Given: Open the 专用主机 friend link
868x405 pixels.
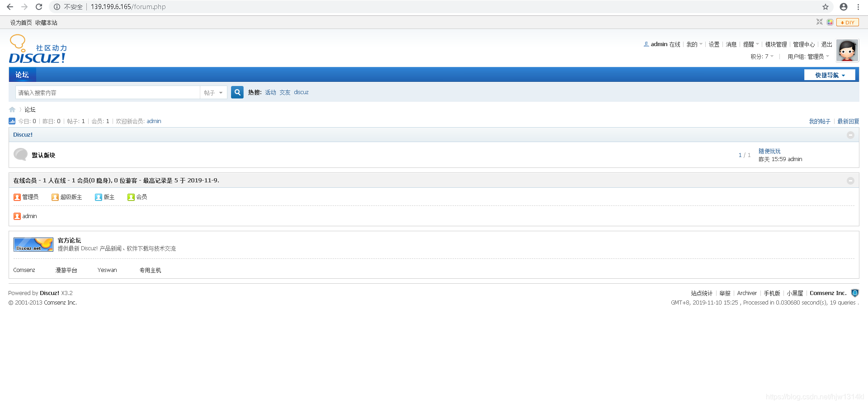Looking at the screenshot, I should click(x=150, y=270).
